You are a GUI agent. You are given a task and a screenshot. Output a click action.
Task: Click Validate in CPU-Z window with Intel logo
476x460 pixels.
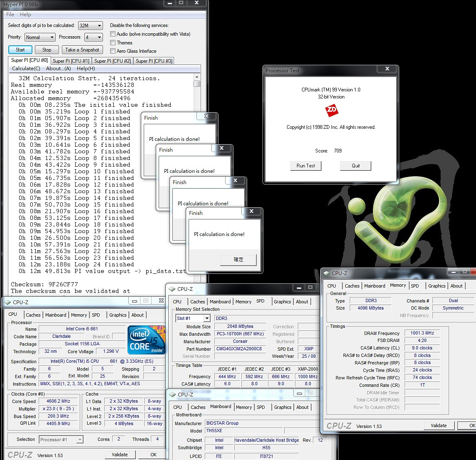click(120, 455)
